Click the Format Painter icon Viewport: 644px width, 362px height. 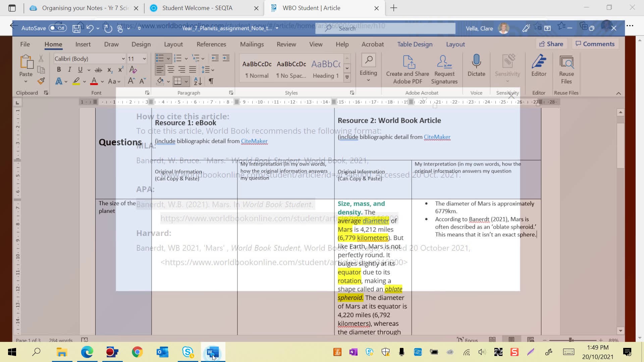41,81
